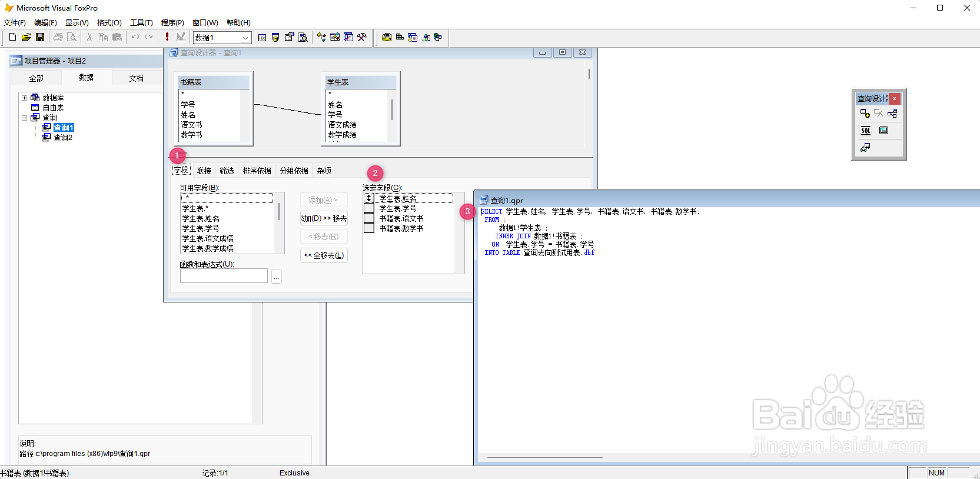Click the 添加(A)> button
This screenshot has height=479, width=980.
(324, 200)
